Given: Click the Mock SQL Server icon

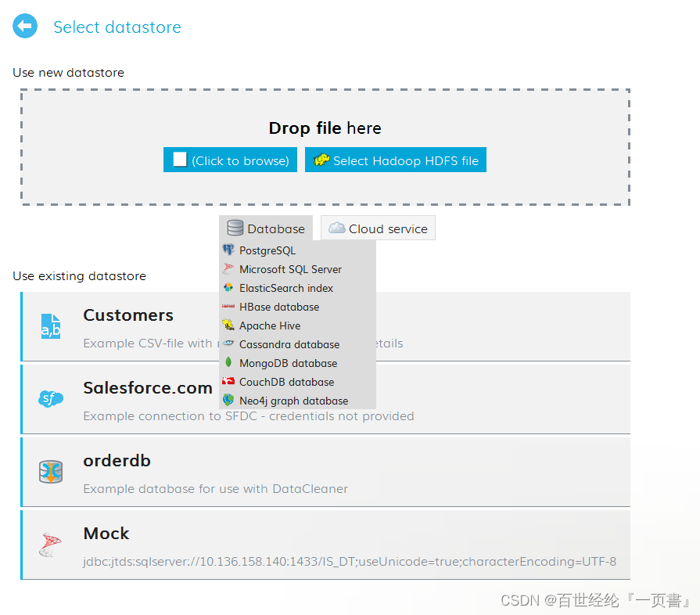Looking at the screenshot, I should point(50,545).
